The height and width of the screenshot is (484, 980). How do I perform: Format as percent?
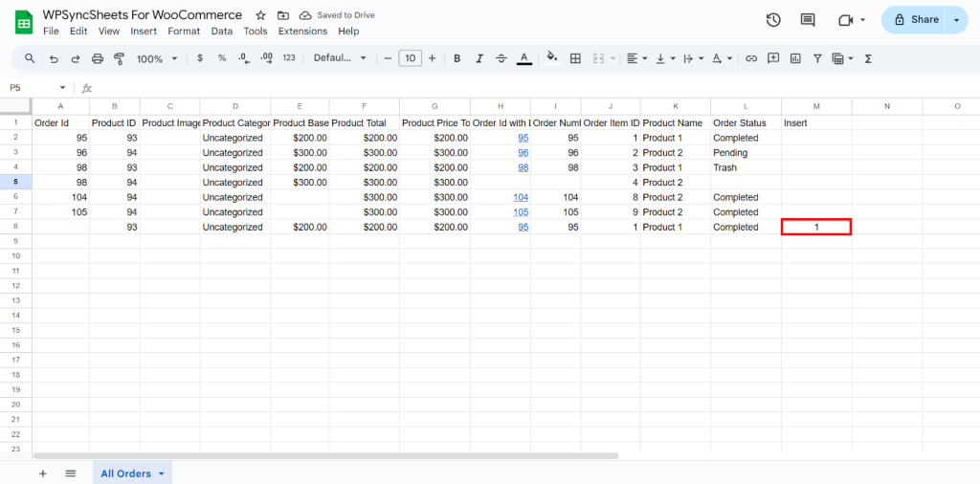(222, 58)
